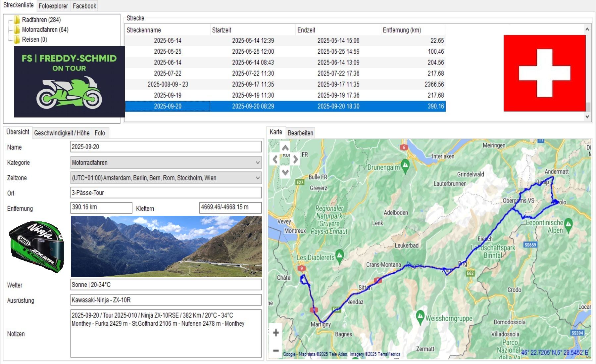
Task: Zoom out on the map
Action: point(276,350)
